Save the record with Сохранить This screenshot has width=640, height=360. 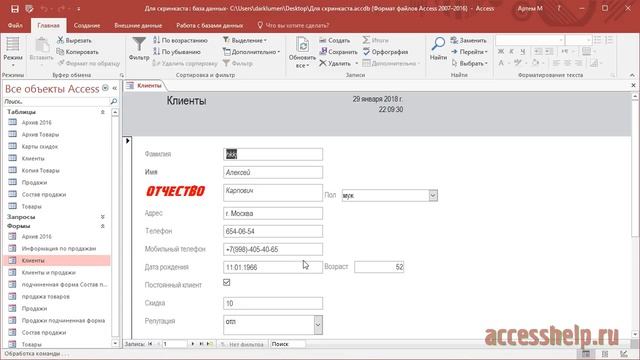point(338,52)
